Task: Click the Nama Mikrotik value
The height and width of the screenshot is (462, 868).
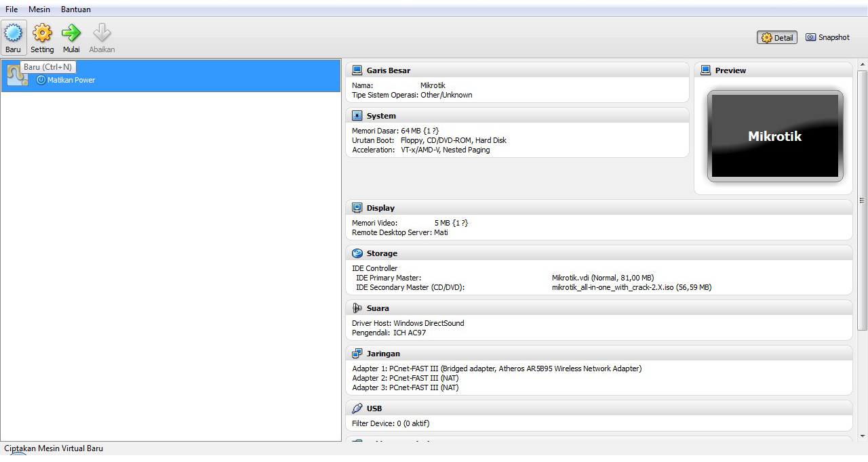Action: tap(433, 85)
